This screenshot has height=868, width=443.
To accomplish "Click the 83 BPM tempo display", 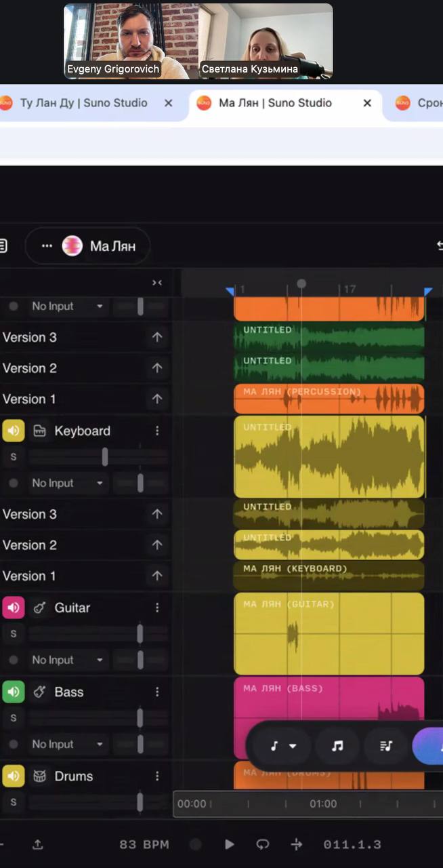I will point(144,844).
